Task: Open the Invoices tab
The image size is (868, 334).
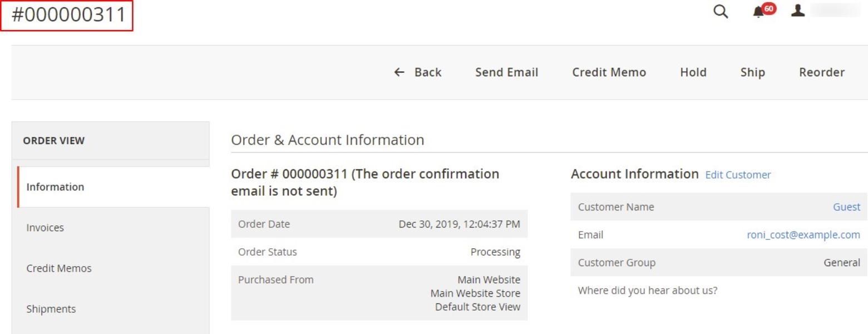Action: pyautogui.click(x=45, y=228)
